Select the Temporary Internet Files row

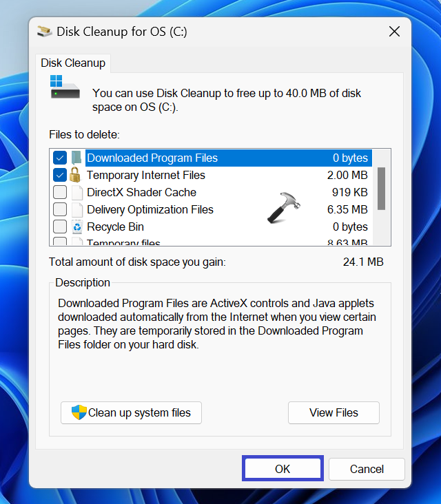click(x=212, y=175)
